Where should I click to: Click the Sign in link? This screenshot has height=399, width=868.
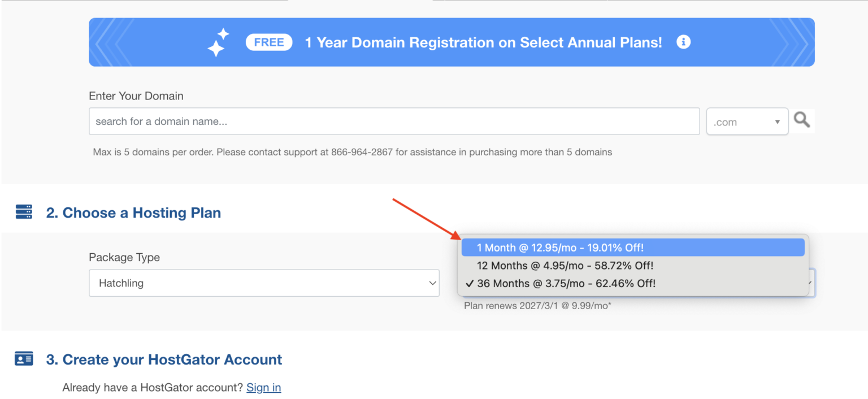pos(263,388)
